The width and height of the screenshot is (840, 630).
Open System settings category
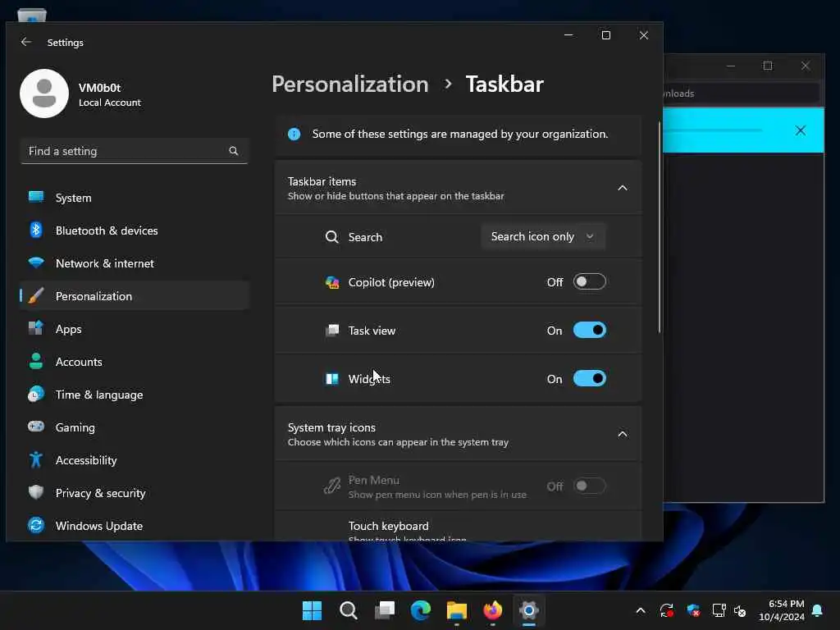point(135,198)
